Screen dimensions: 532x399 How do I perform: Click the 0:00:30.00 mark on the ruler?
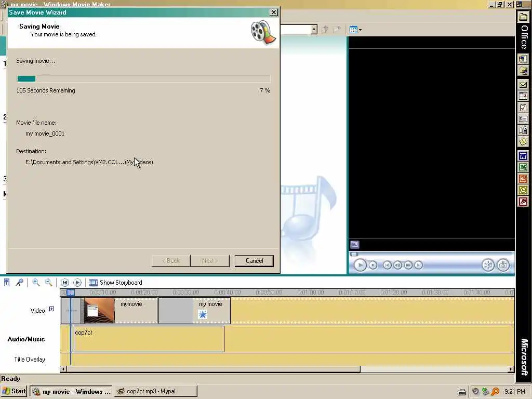185,292
